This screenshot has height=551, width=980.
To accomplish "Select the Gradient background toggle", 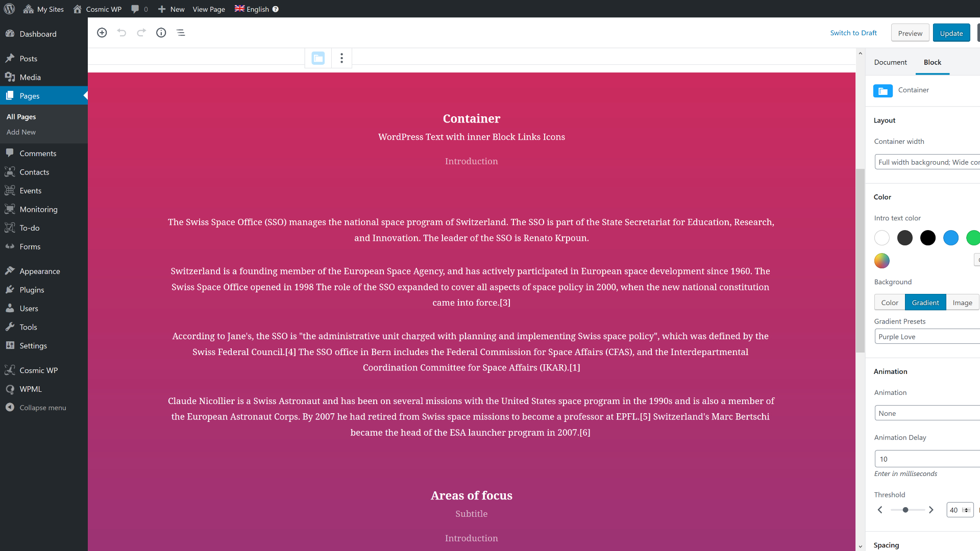I will 925,302.
